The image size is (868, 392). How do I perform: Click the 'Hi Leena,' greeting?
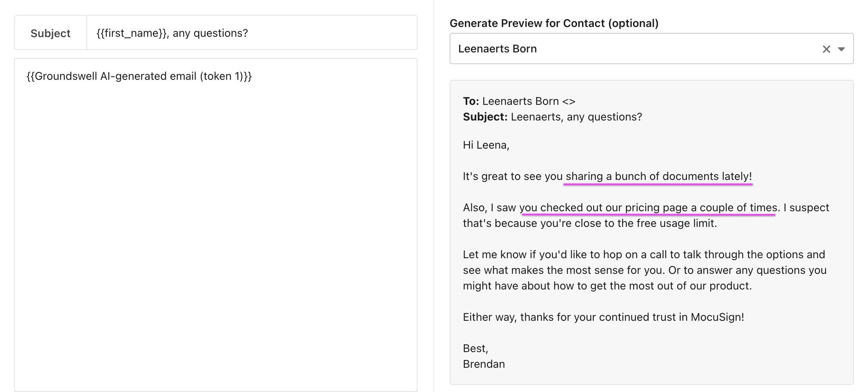point(486,145)
